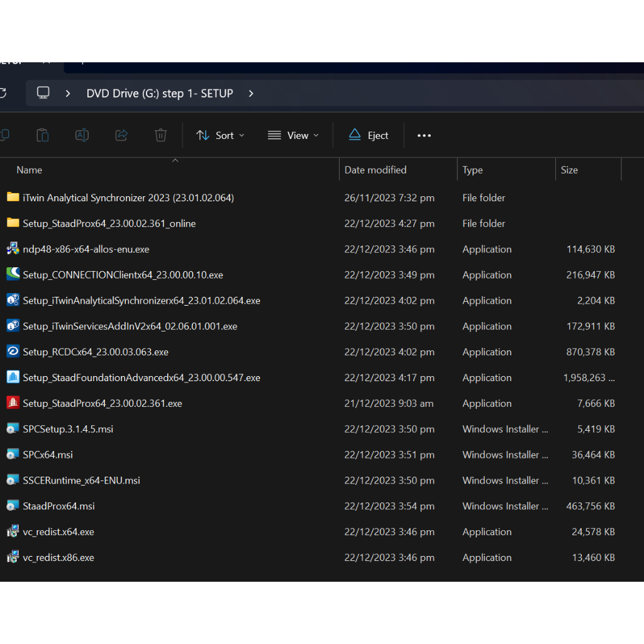Click the Size column header

coord(569,170)
